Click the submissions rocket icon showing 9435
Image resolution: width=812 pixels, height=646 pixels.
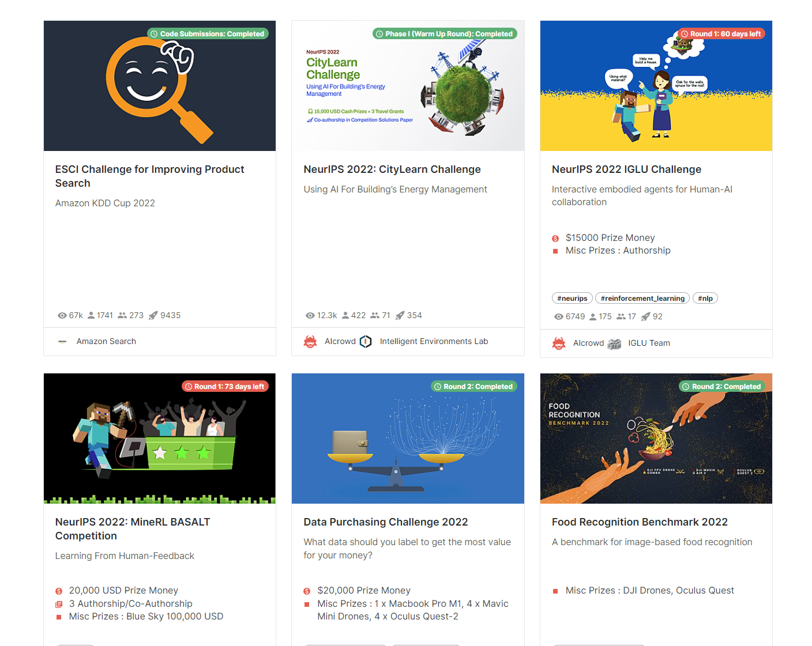153,316
